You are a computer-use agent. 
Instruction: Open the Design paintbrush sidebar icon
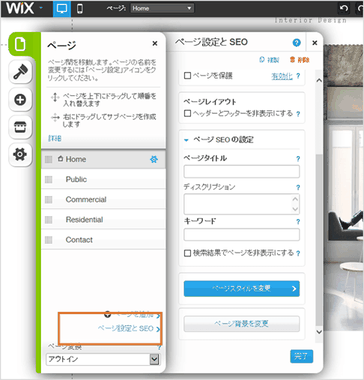pyautogui.click(x=20, y=72)
